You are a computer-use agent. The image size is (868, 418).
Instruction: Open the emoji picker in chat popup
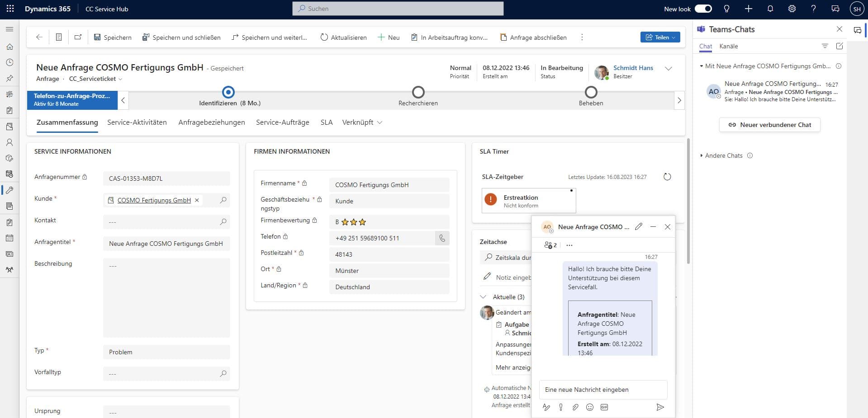pos(589,407)
